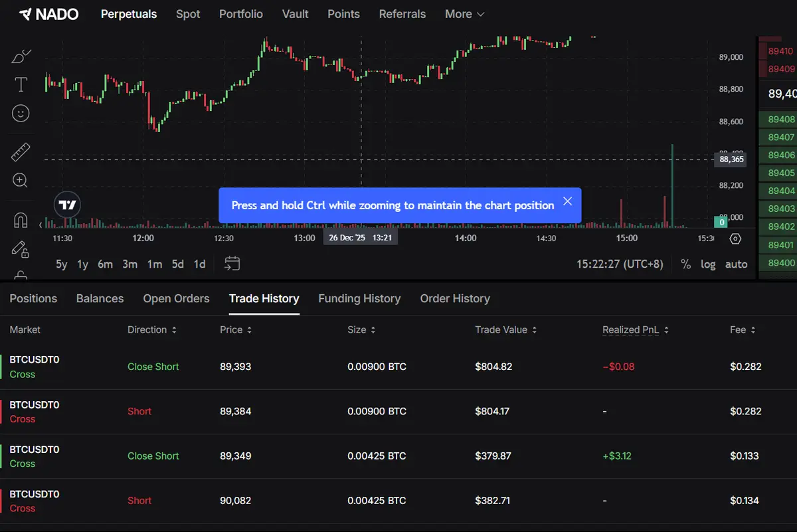Click the 88,365 crosshair price label

click(731, 159)
